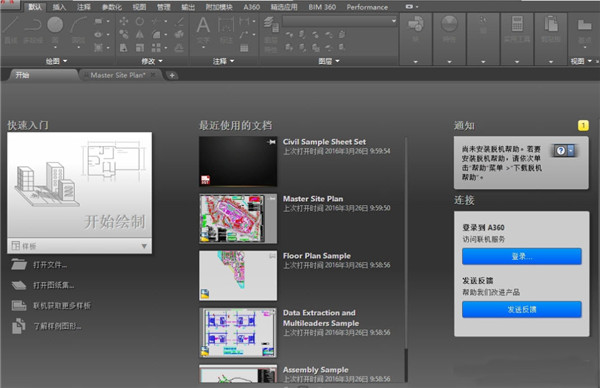Activate the Trim tool

(156, 21)
